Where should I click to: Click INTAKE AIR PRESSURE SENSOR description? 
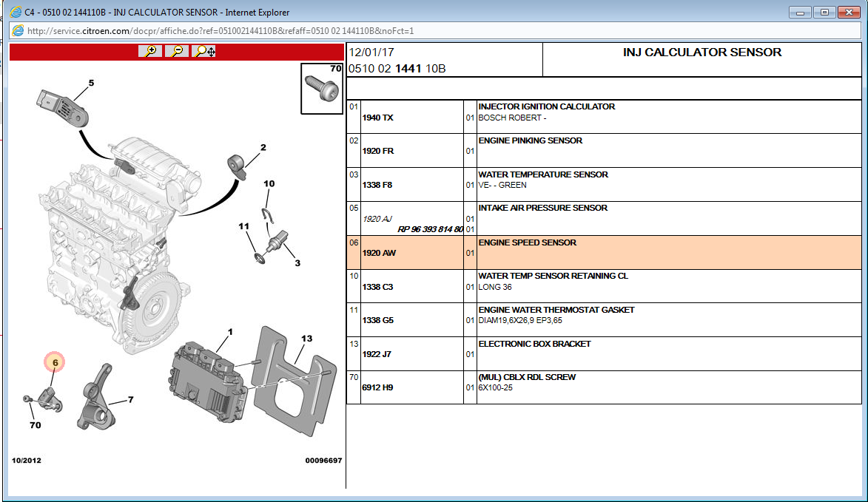[x=542, y=208]
